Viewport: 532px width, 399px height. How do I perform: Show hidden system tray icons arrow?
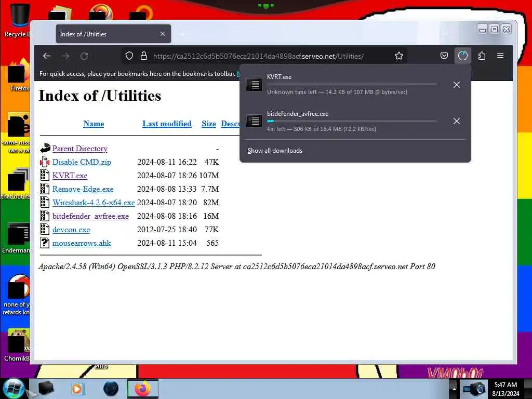(454, 389)
